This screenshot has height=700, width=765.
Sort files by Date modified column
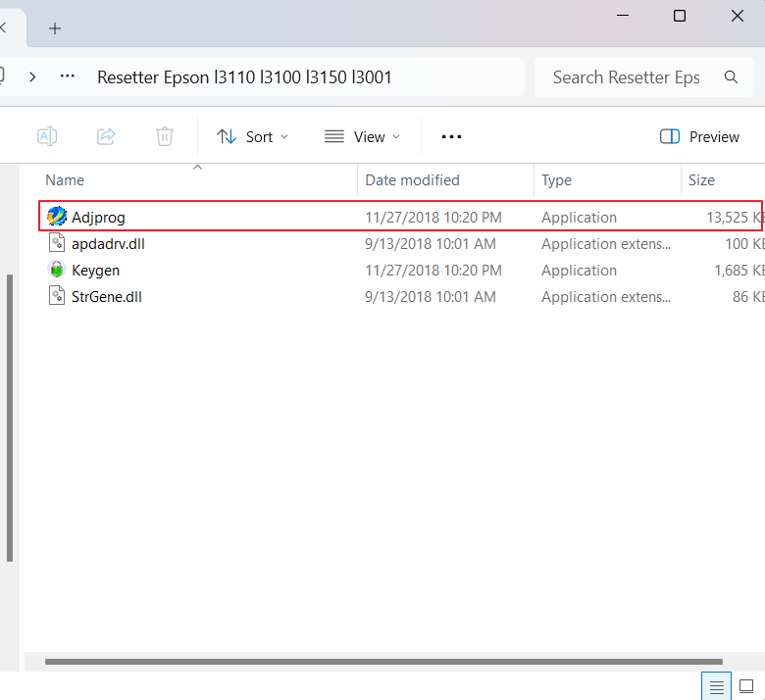click(412, 179)
